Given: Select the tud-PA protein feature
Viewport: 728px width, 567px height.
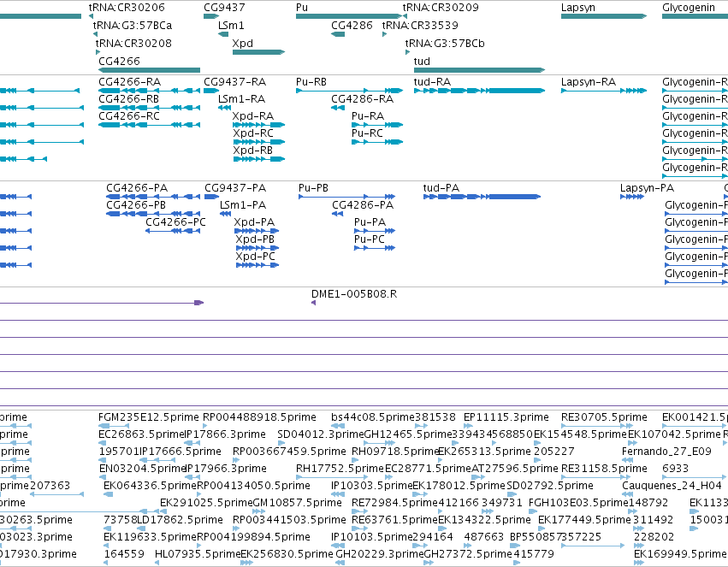Looking at the screenshot, I should (x=482, y=197).
